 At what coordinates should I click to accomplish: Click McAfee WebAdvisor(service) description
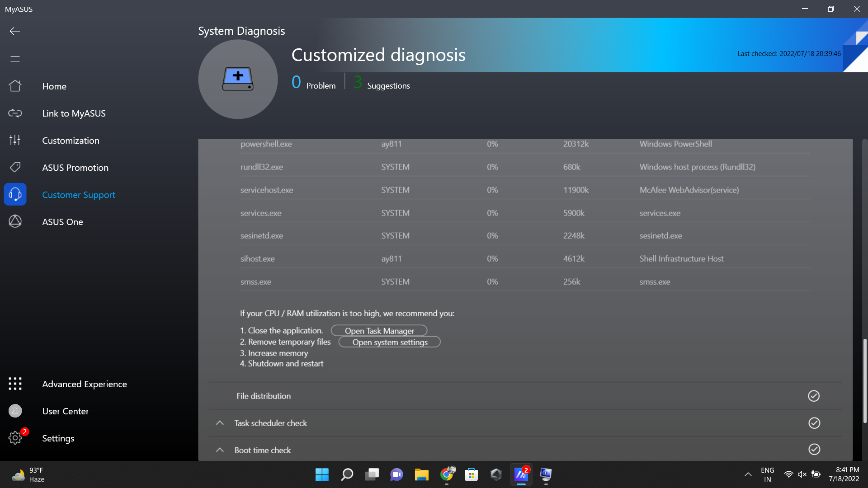(689, 190)
